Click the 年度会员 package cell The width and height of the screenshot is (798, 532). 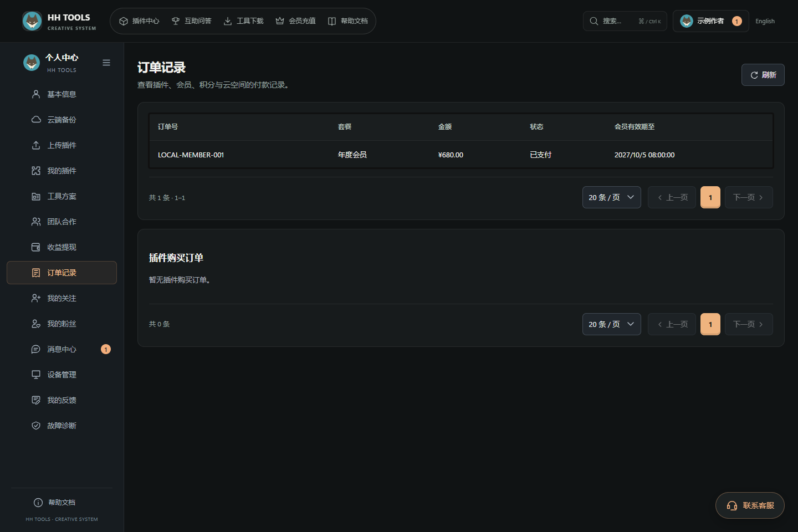[x=352, y=155]
